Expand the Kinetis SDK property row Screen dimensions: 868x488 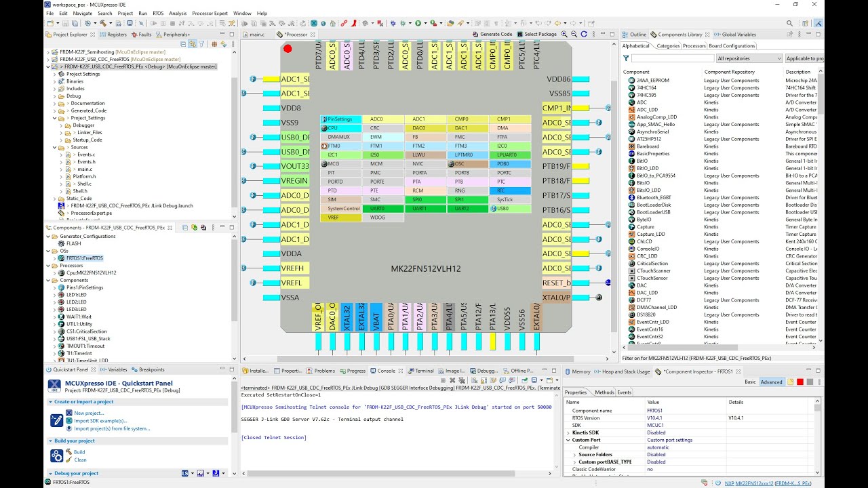click(568, 432)
